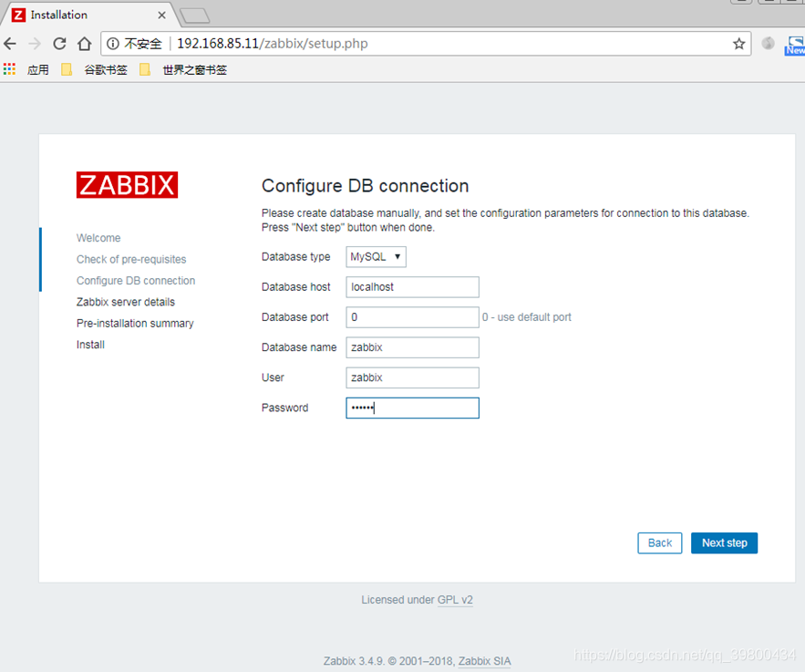Select Install step in sidebar
Viewport: 805px width, 672px height.
point(90,345)
